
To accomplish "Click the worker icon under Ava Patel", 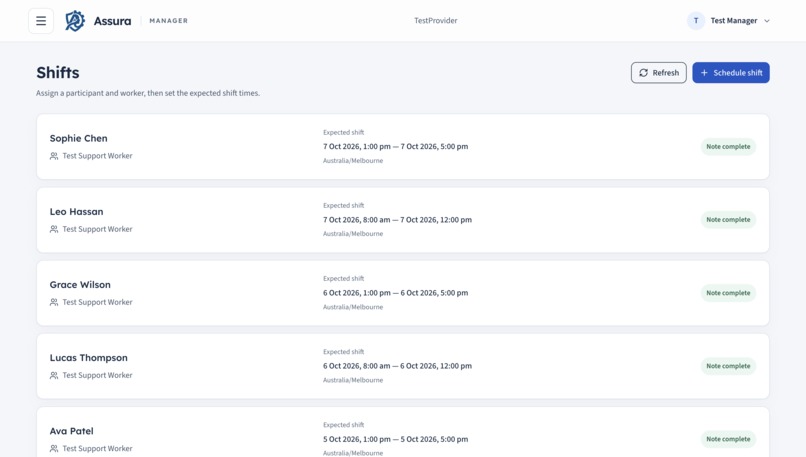I will tap(54, 449).
